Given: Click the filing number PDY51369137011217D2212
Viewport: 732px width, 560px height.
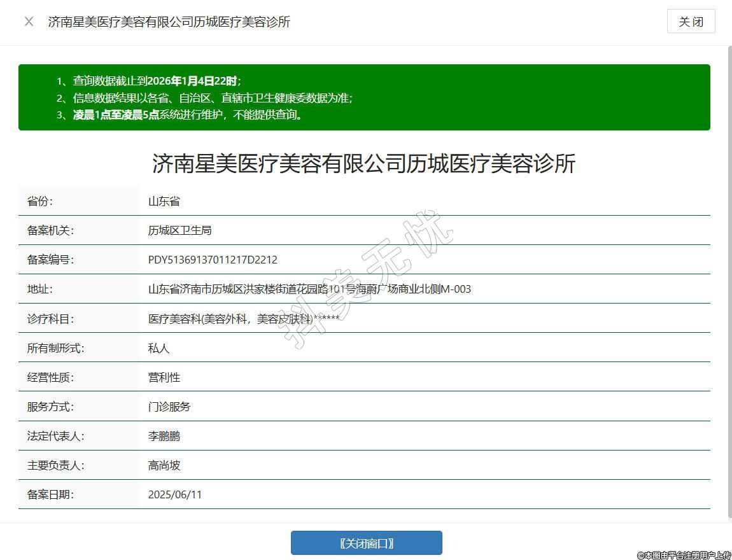Looking at the screenshot, I should pyautogui.click(x=213, y=260).
